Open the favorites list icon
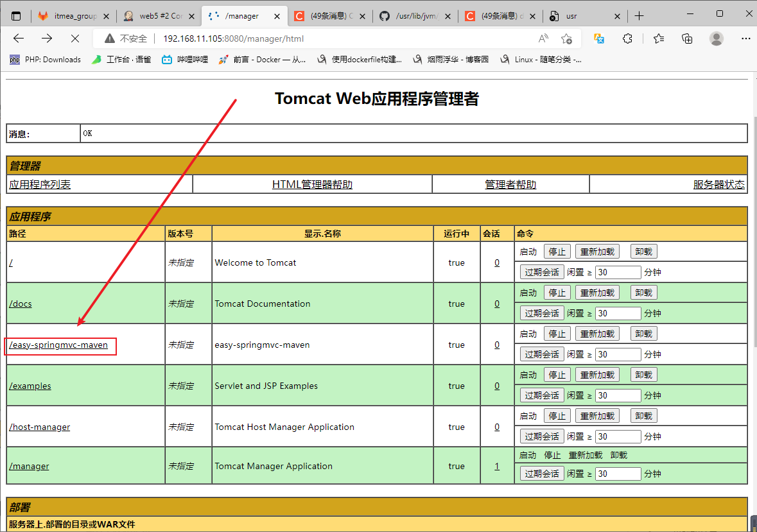The width and height of the screenshot is (757, 532). tap(659, 39)
